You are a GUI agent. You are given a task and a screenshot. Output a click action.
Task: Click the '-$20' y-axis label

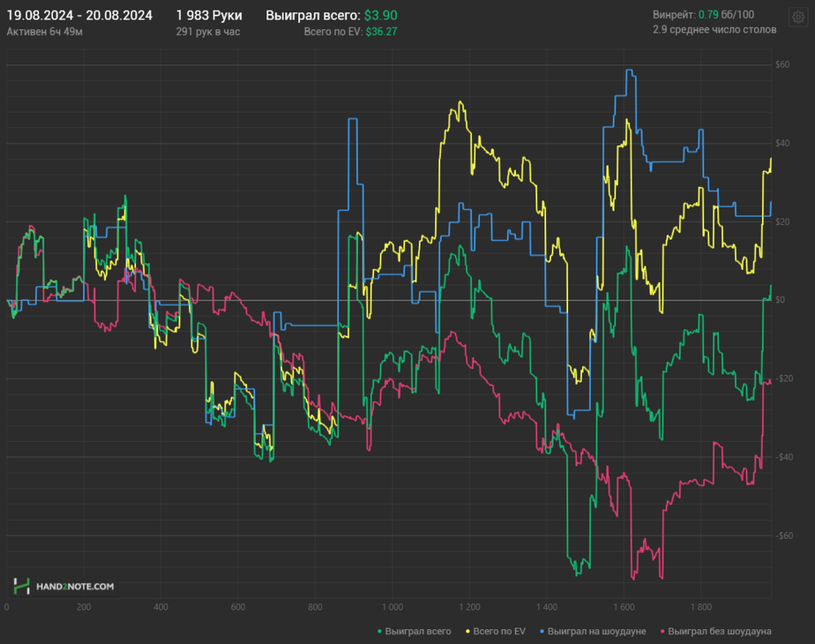784,378
